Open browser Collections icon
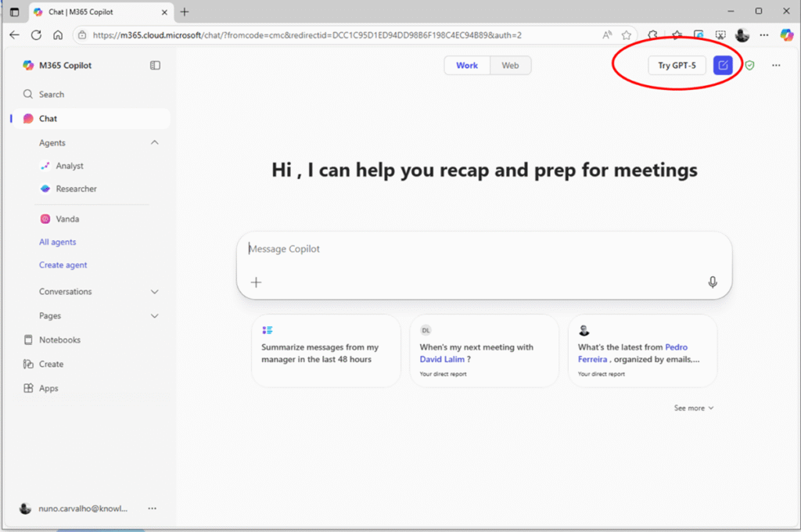This screenshot has width=801, height=532. click(699, 35)
